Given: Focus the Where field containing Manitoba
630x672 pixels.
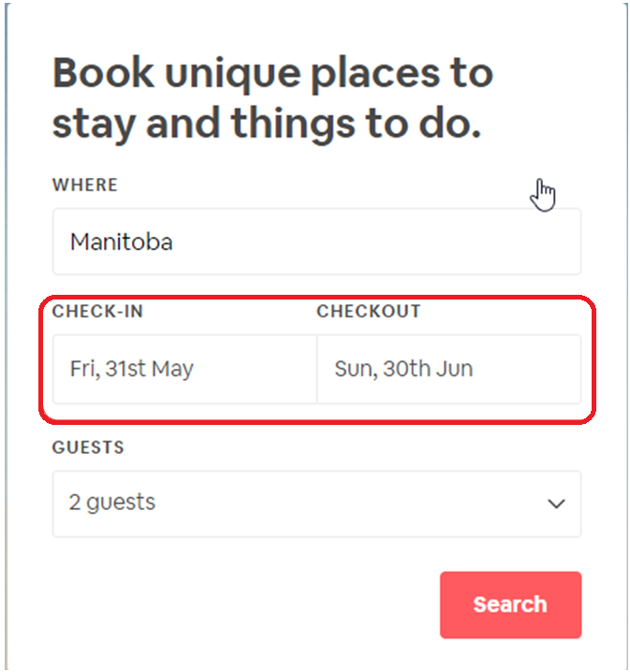Looking at the screenshot, I should click(316, 241).
